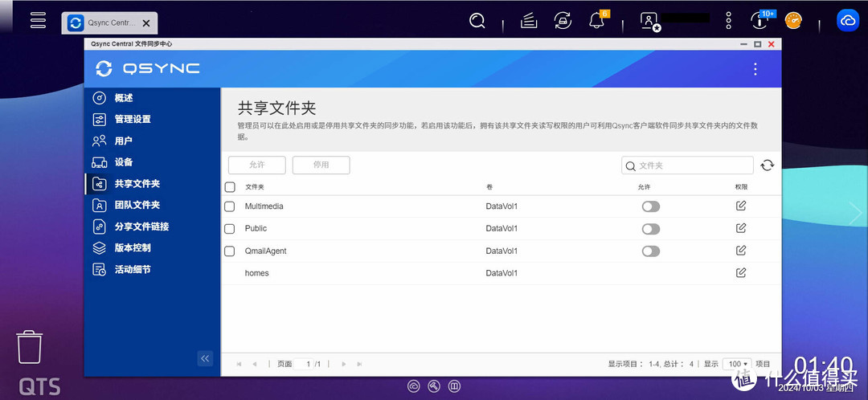This screenshot has width=868, height=400.
Task: Open the notifications bell icon
Action: click(x=596, y=21)
